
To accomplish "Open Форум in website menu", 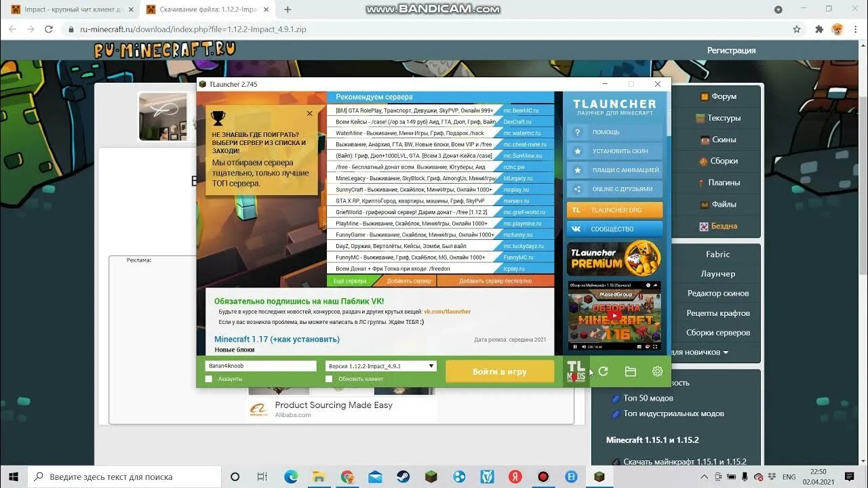I will (717, 96).
